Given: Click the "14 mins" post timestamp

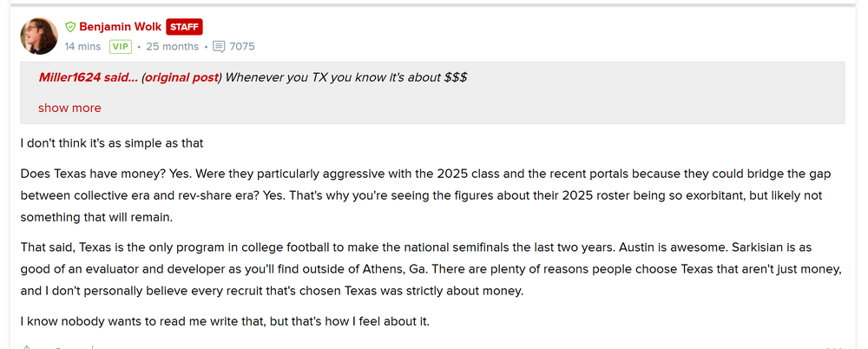Looking at the screenshot, I should 82,47.
